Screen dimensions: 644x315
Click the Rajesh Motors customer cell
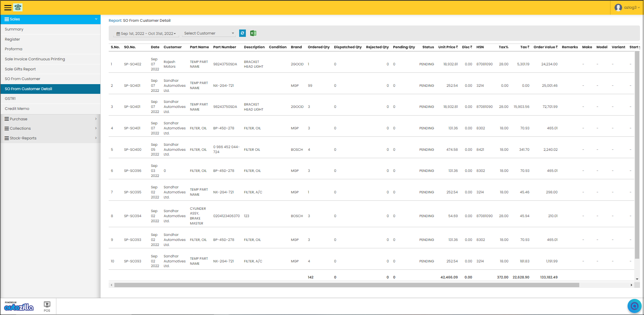[170, 64]
